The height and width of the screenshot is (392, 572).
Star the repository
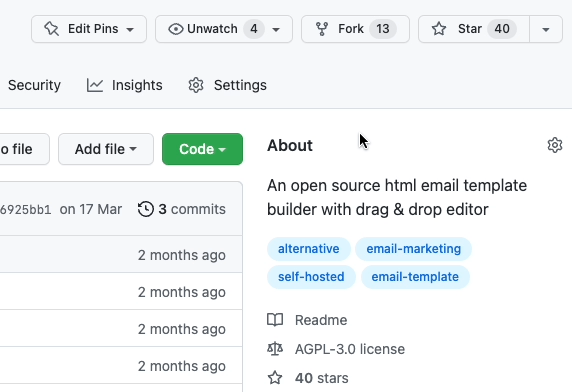[x=474, y=29]
